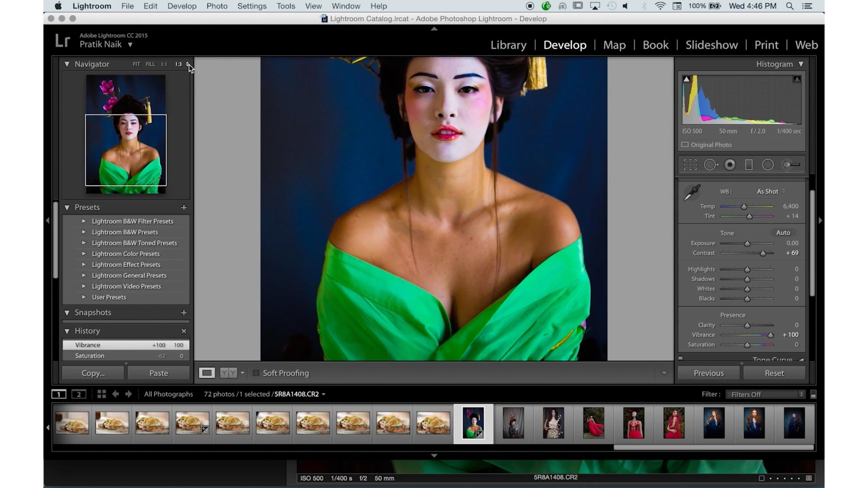
Task: Open the Red Eye Correction tool
Action: (730, 164)
